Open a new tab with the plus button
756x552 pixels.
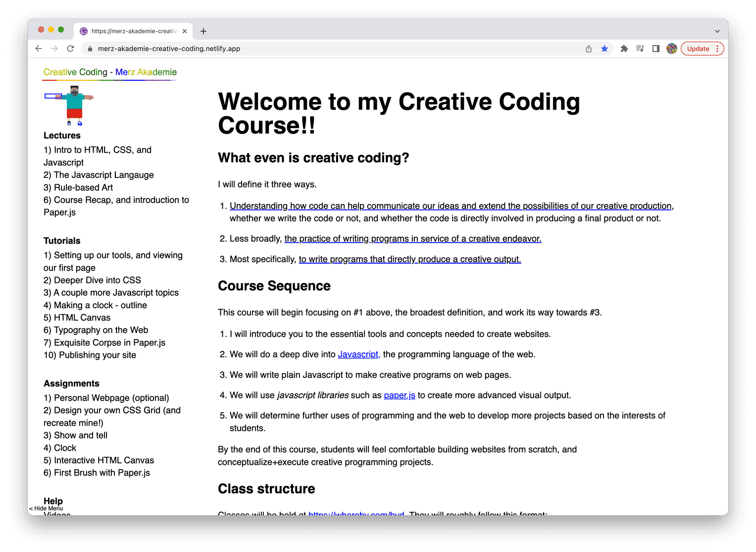[203, 31]
